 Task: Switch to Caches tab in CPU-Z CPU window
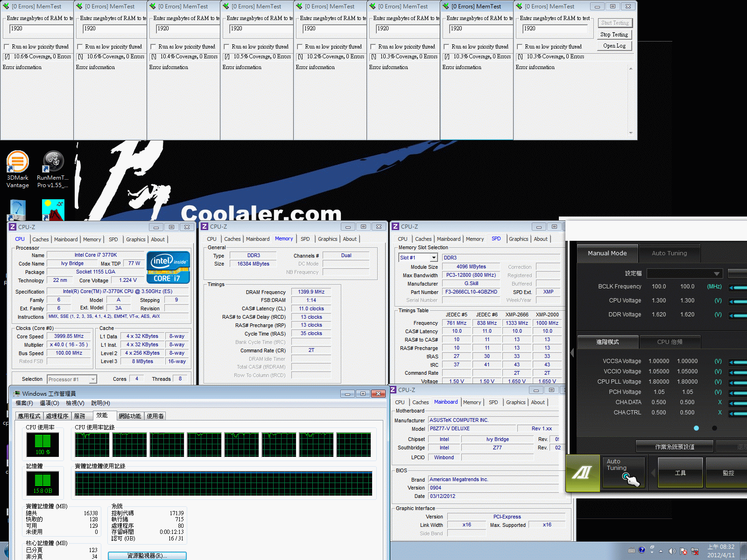41,239
